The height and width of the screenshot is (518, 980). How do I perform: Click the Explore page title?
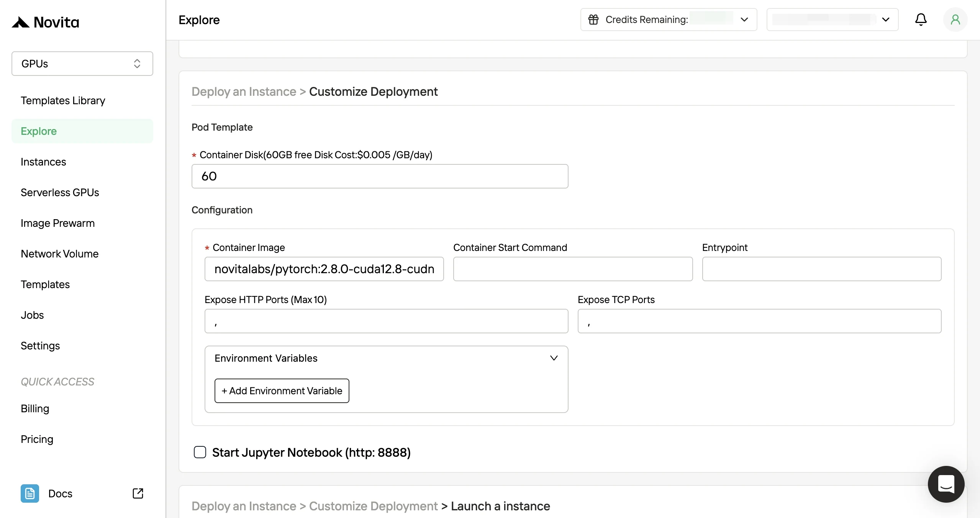click(x=199, y=20)
